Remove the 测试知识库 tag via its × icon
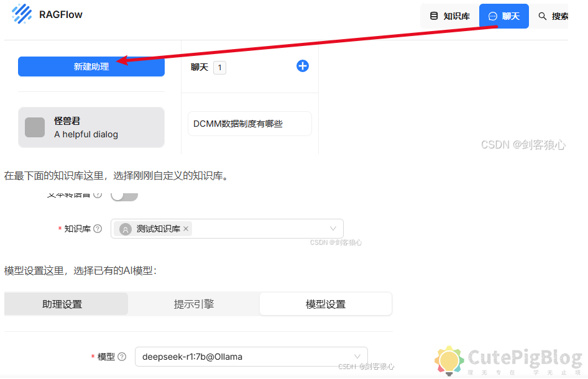The image size is (588, 379). pyautogui.click(x=186, y=229)
